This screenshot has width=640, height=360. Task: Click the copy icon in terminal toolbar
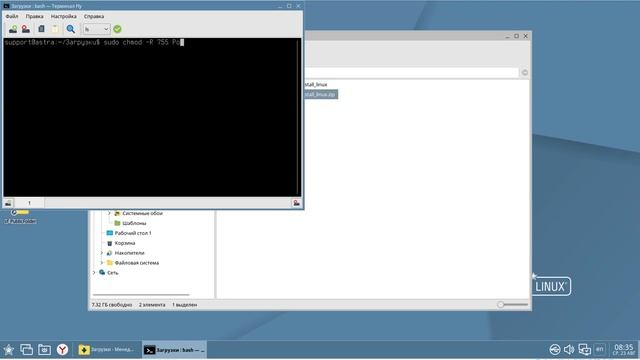[41, 29]
